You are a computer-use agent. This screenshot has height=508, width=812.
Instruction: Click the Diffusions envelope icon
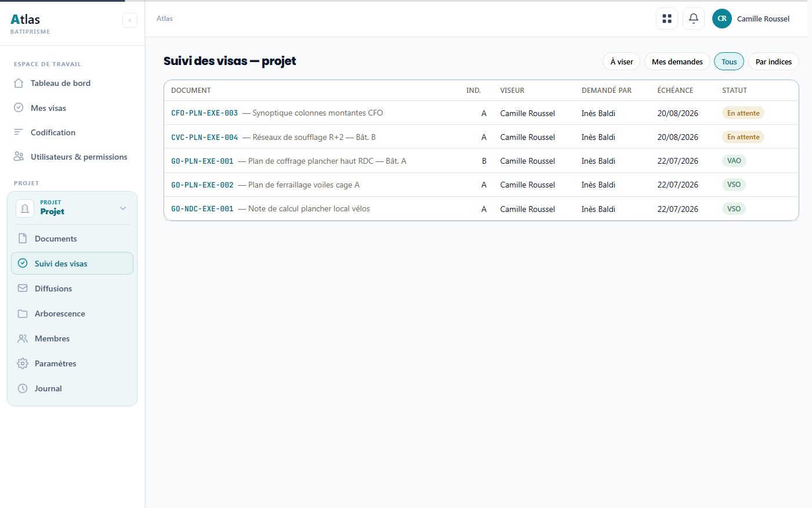pos(23,289)
